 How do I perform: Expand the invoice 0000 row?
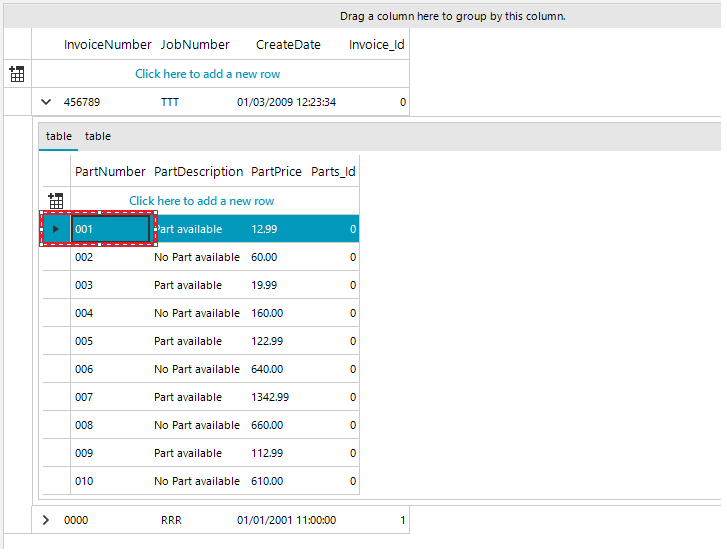(46, 520)
